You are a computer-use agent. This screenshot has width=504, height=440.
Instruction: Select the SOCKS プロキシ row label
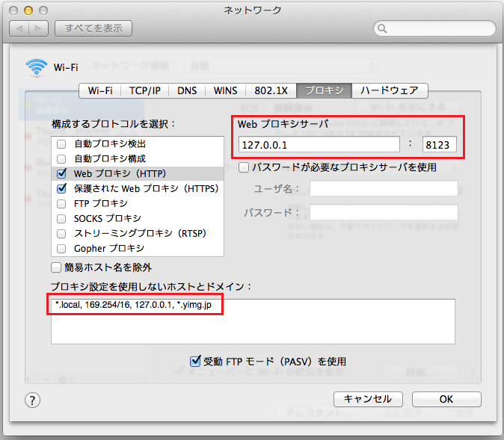click(x=108, y=219)
